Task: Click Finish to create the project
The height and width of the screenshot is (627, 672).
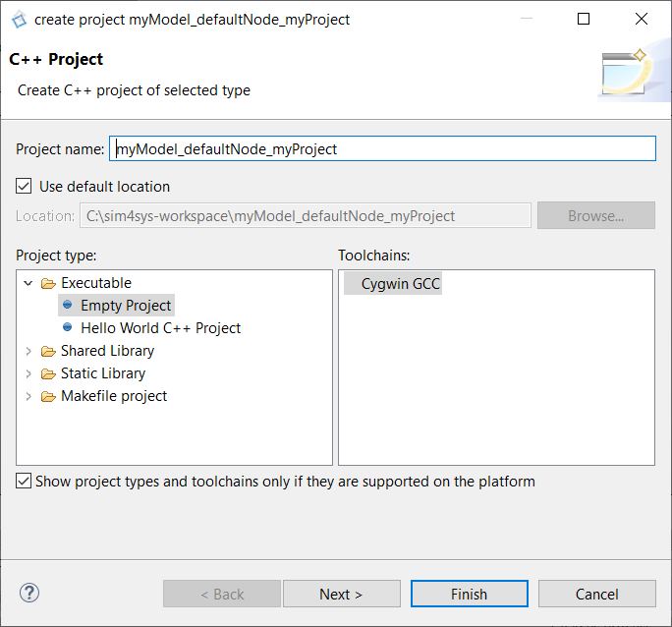Action: [x=470, y=594]
